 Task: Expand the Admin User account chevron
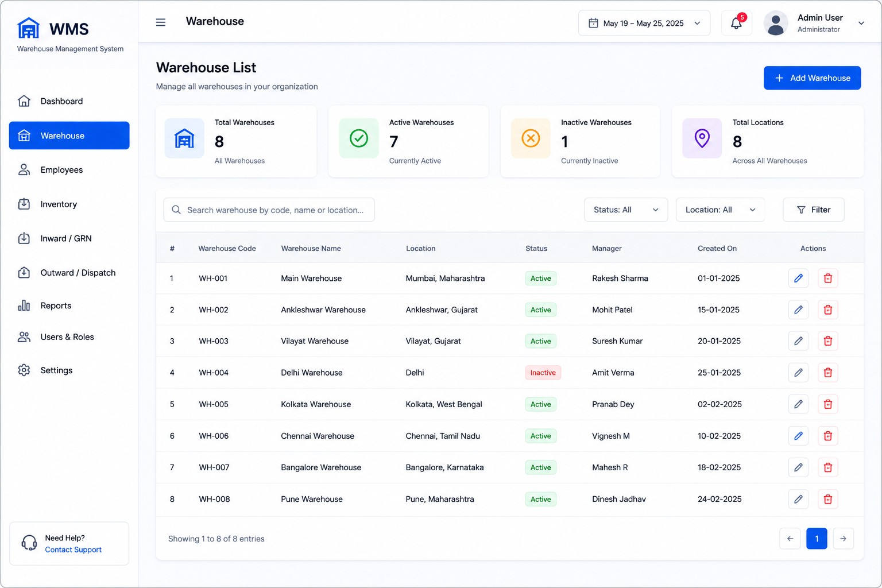tap(861, 23)
